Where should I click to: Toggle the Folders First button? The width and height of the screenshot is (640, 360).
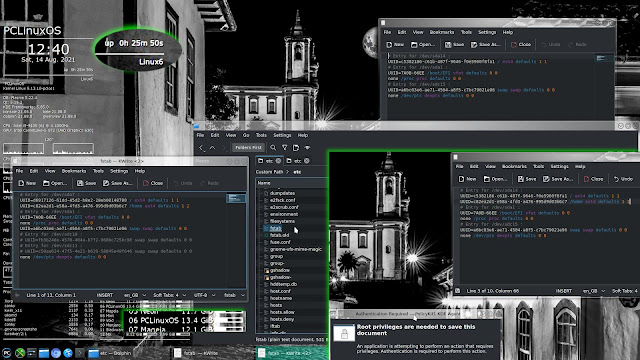click(248, 148)
